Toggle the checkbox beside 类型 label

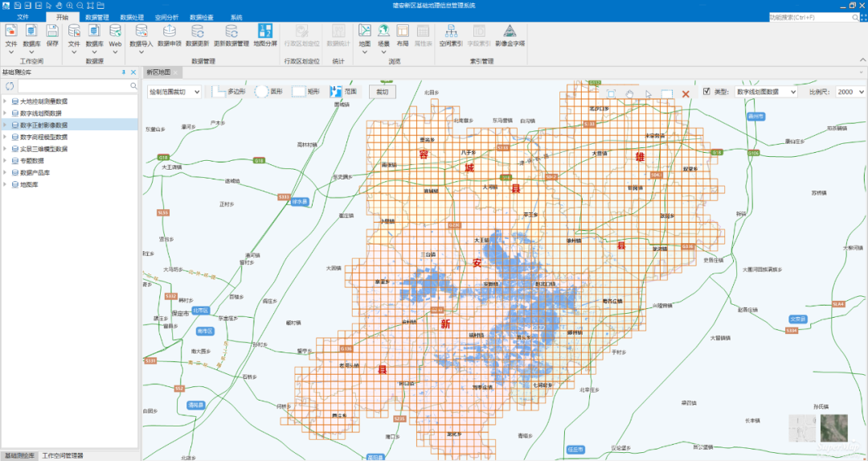tap(706, 92)
